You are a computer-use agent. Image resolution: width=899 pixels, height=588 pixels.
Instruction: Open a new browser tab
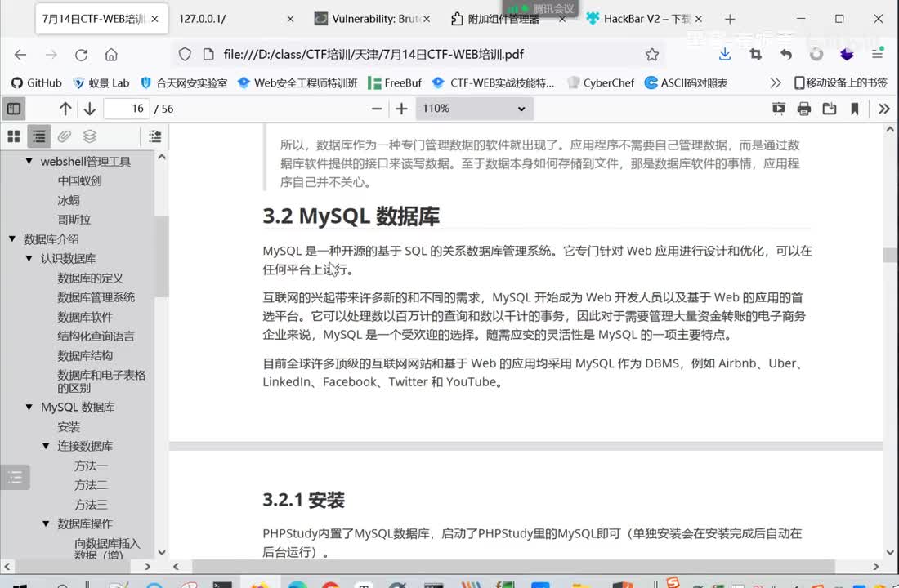(x=729, y=19)
